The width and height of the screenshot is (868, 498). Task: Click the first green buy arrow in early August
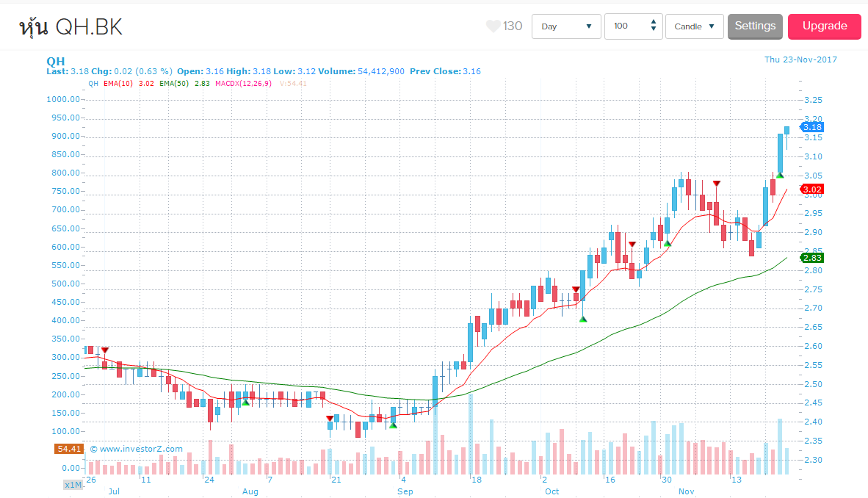click(246, 402)
